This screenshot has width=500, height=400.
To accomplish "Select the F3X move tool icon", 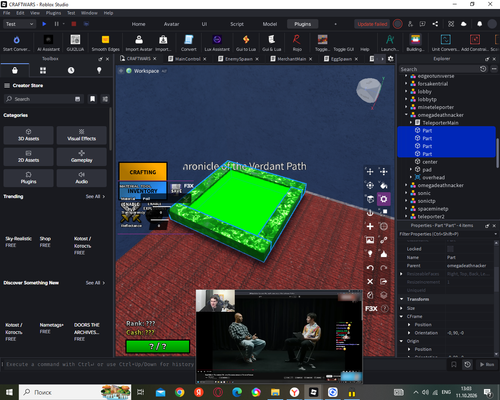I will tap(370, 172).
